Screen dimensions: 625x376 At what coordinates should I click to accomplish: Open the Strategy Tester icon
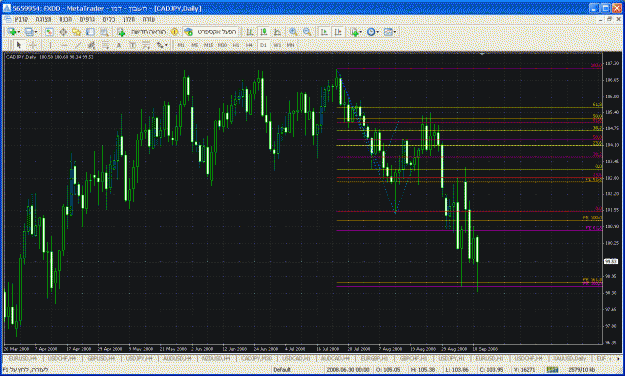[x=104, y=32]
